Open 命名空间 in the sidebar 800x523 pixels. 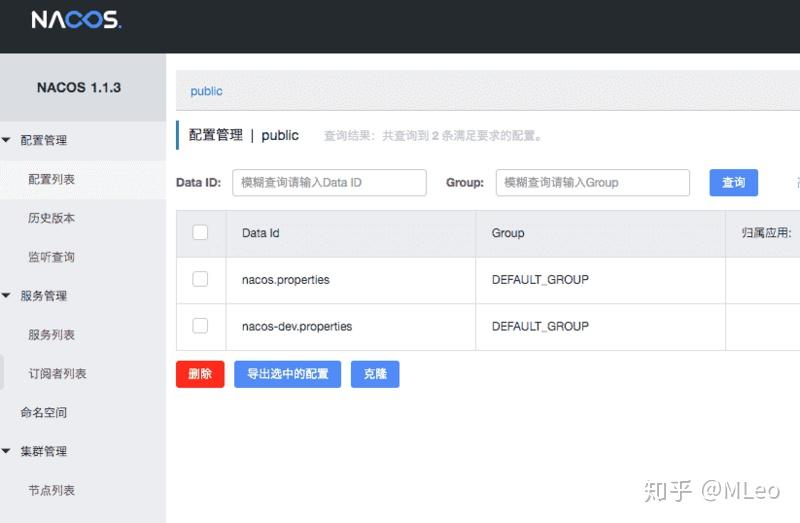(x=44, y=412)
